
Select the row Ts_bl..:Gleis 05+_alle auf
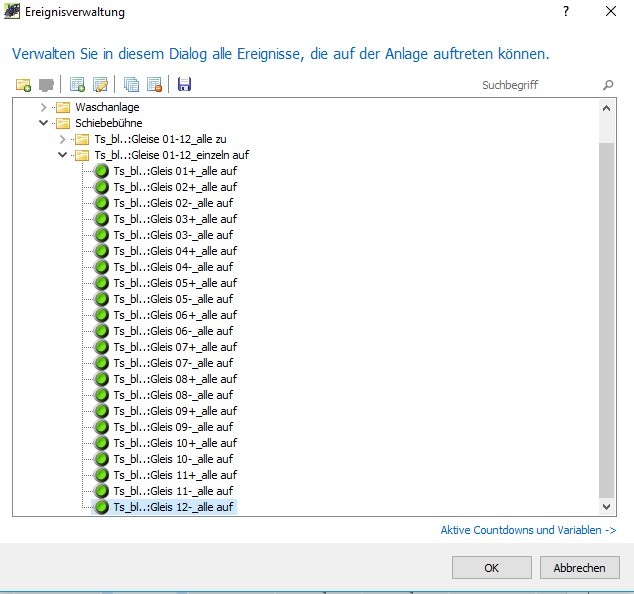click(175, 283)
